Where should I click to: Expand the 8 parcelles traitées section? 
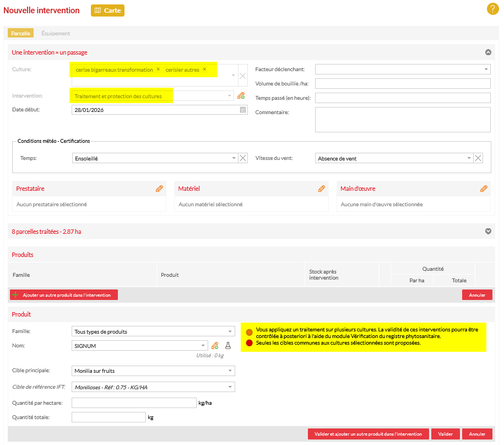coord(487,232)
